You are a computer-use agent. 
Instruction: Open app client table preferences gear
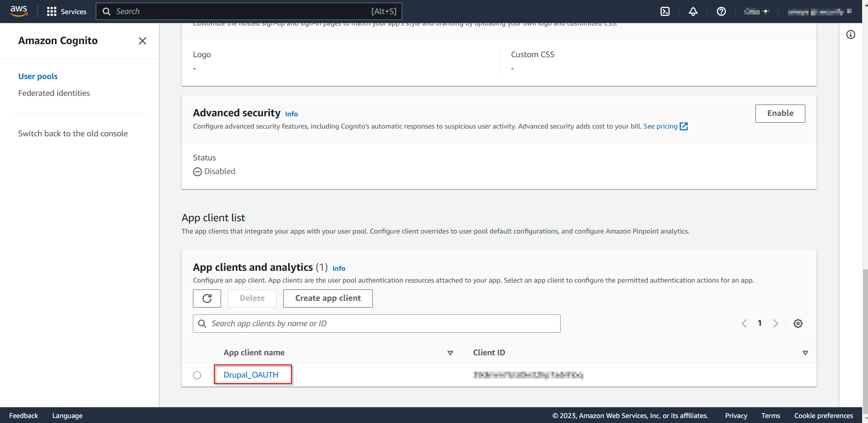[x=798, y=323]
